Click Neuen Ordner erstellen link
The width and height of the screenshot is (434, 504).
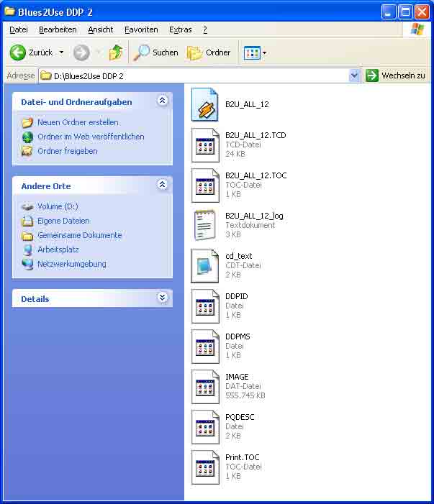(x=78, y=122)
